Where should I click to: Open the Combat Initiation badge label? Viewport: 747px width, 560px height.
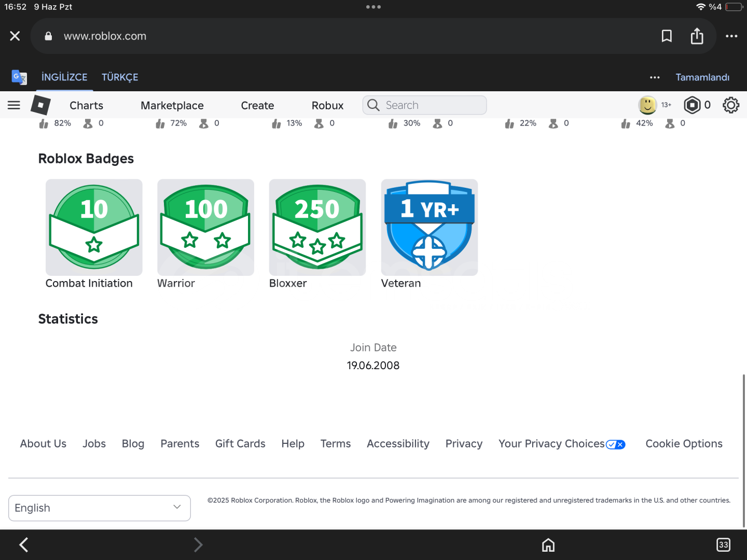point(89,283)
